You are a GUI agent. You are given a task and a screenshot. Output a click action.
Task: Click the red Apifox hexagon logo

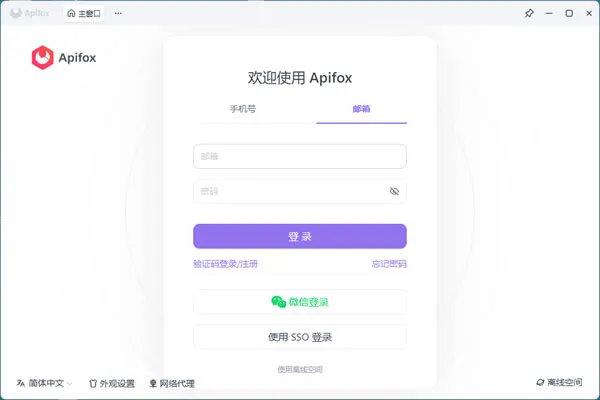pyautogui.click(x=42, y=58)
